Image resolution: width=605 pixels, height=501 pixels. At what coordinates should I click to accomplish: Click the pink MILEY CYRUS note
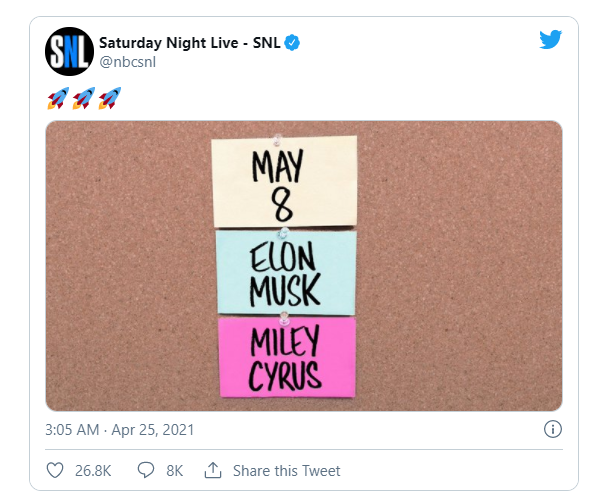coord(286,357)
